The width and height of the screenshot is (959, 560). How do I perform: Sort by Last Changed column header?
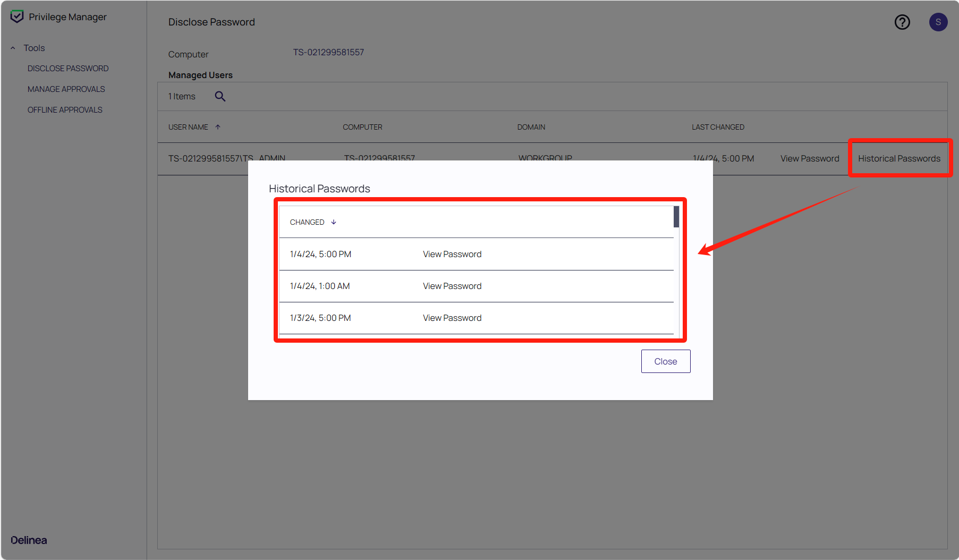(x=718, y=127)
